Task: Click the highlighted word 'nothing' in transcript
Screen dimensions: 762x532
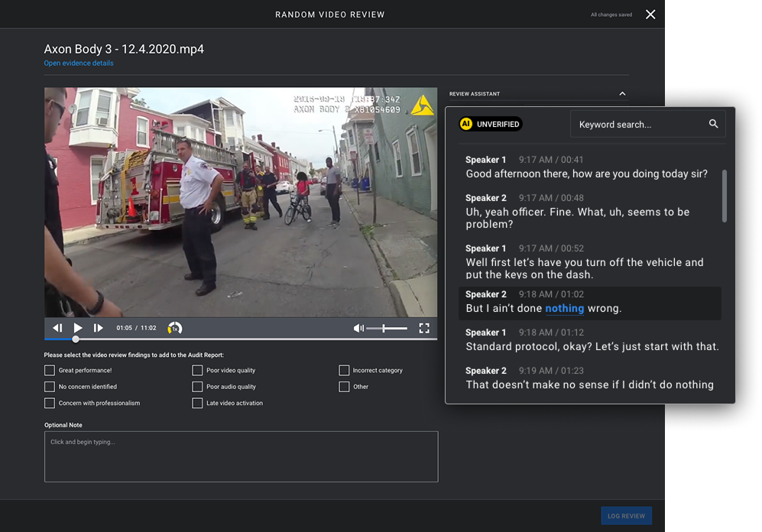Action: [564, 309]
